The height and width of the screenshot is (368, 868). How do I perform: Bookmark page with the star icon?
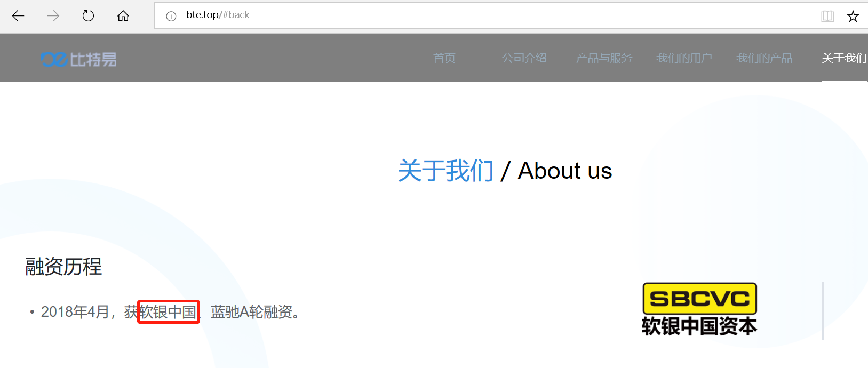(853, 16)
